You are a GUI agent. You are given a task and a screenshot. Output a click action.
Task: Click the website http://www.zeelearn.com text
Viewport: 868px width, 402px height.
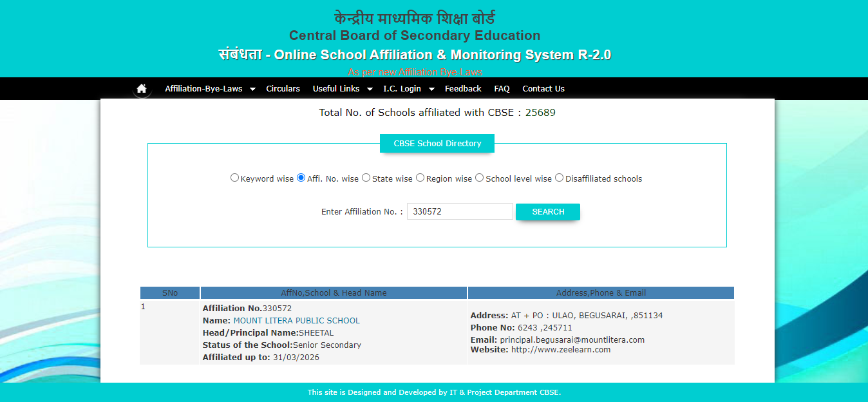(561, 350)
